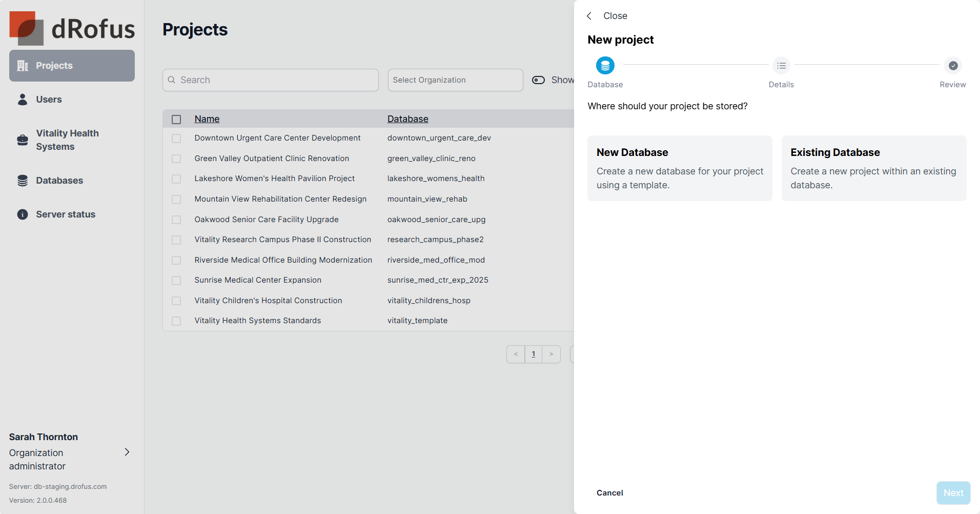The width and height of the screenshot is (980, 514).
Task: Toggle the Show switch next to organization filter
Action: [538, 80]
